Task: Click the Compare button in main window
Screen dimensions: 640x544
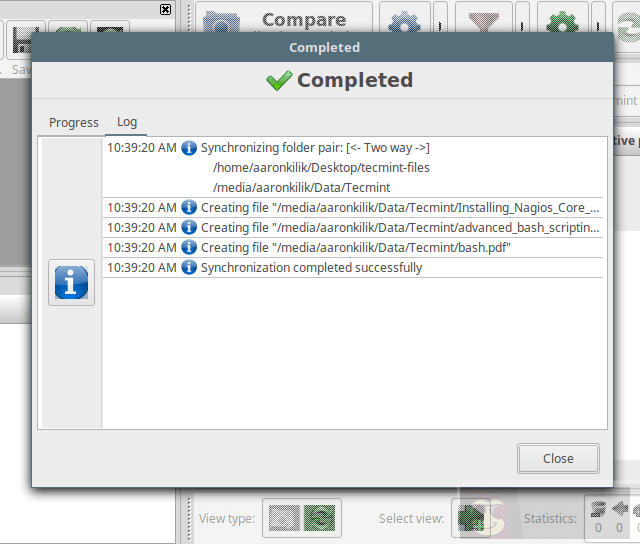Action: (x=284, y=18)
